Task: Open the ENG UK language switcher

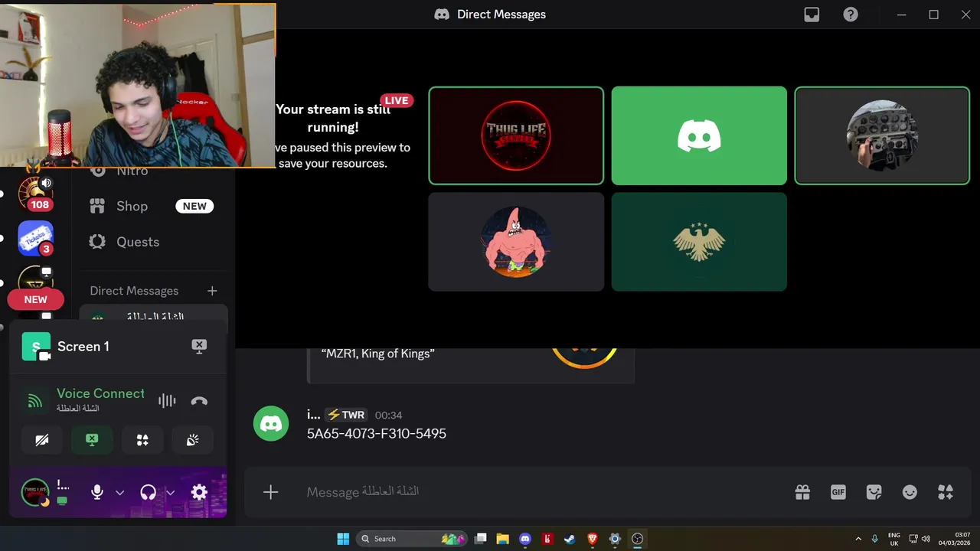Action: [893, 539]
